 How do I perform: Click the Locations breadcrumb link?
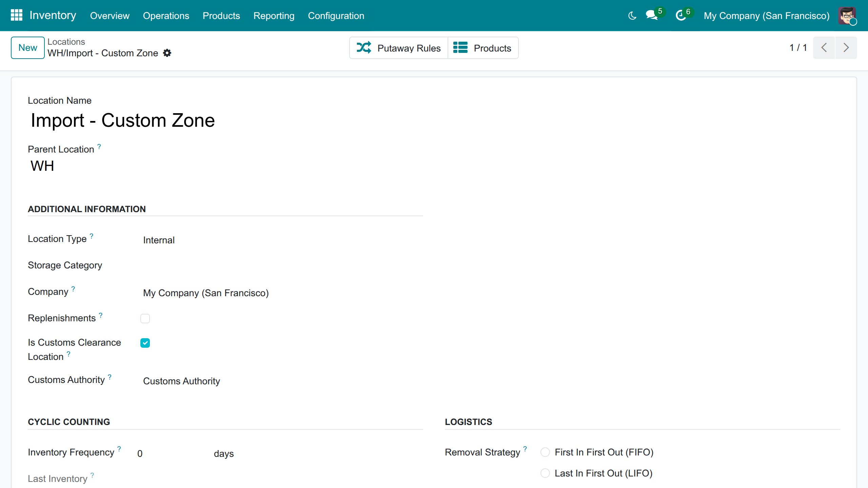tap(66, 42)
